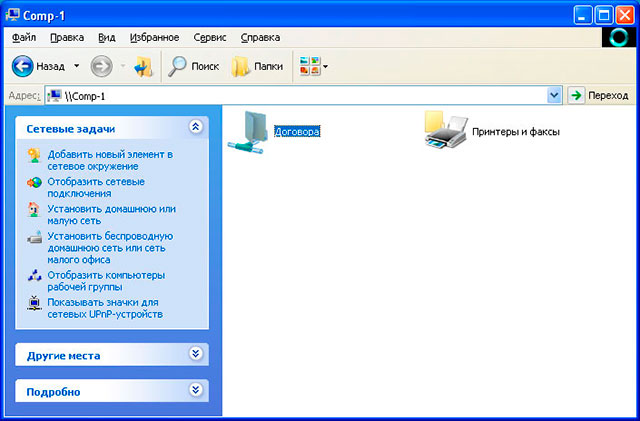Open the Вид menu

[x=107, y=38]
